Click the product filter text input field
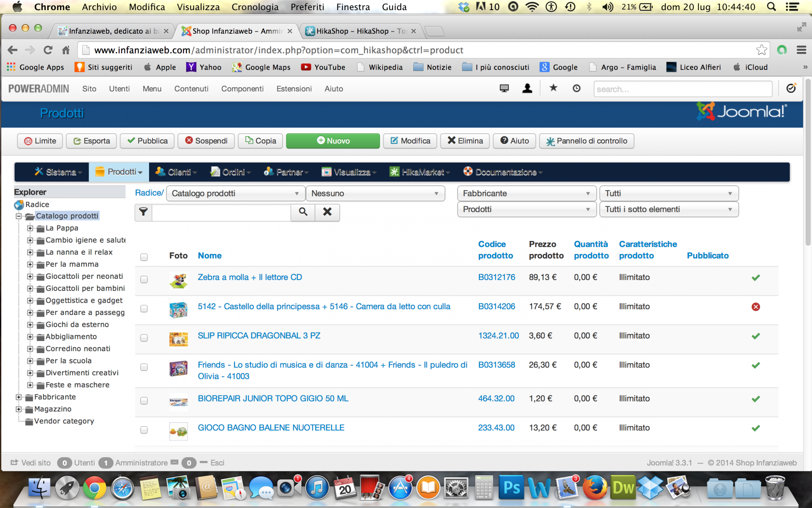Image resolution: width=812 pixels, height=508 pixels. (x=221, y=212)
